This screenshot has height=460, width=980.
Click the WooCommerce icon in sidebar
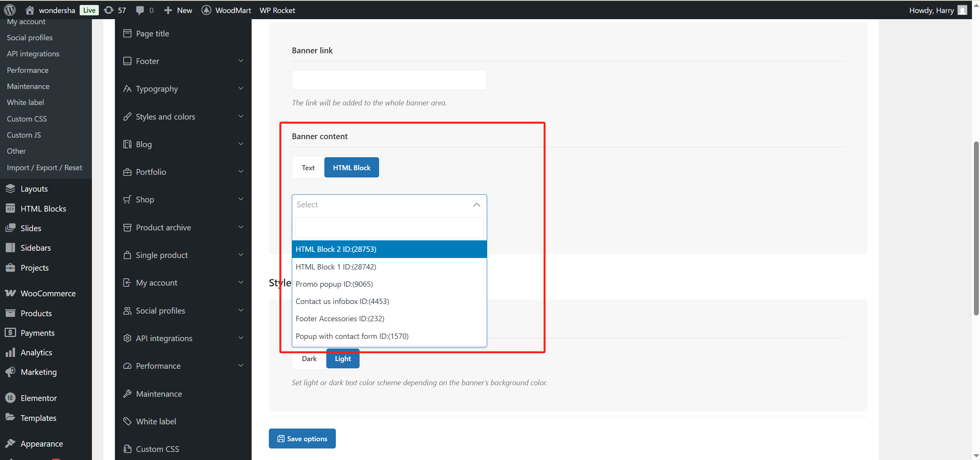pyautogui.click(x=10, y=293)
